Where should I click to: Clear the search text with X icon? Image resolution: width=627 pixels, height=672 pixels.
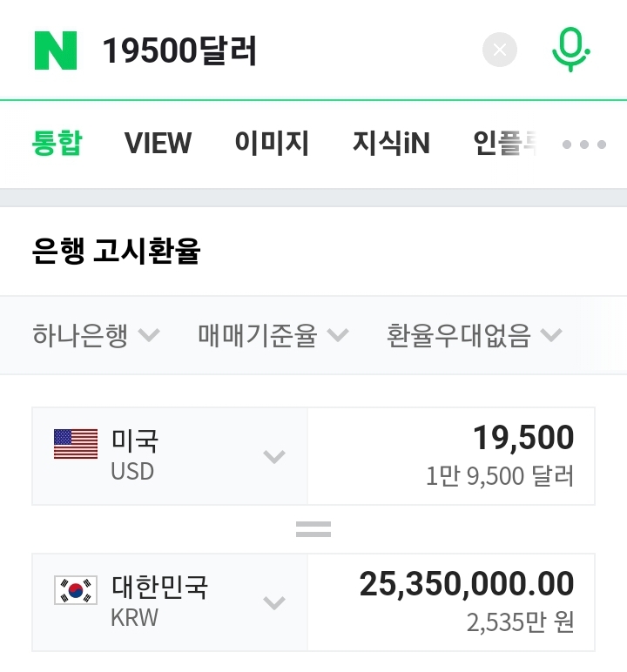tap(500, 50)
